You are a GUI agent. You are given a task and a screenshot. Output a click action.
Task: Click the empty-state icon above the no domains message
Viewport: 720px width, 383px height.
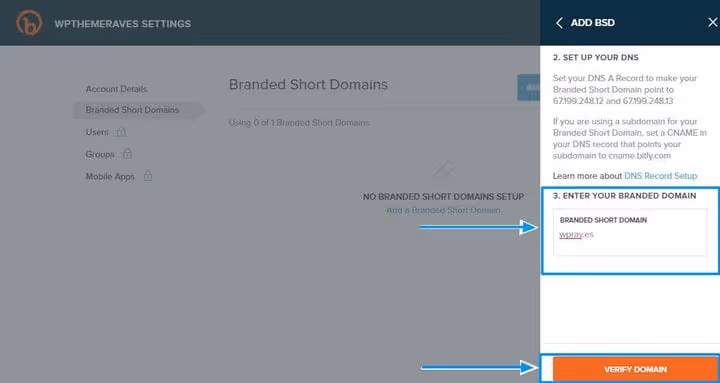point(444,170)
